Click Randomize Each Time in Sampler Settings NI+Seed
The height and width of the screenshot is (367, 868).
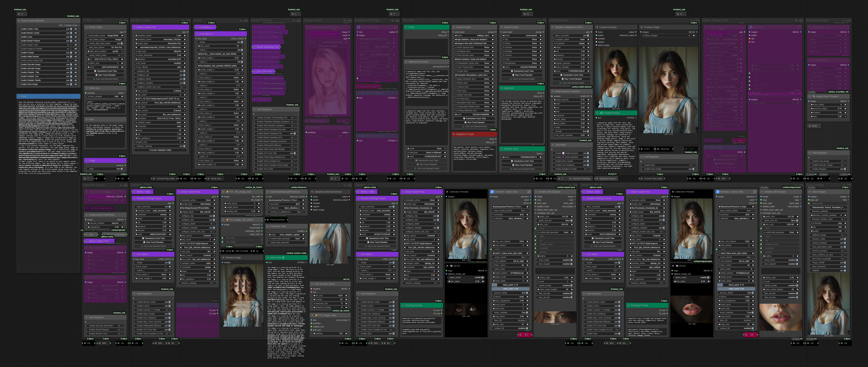572,75
